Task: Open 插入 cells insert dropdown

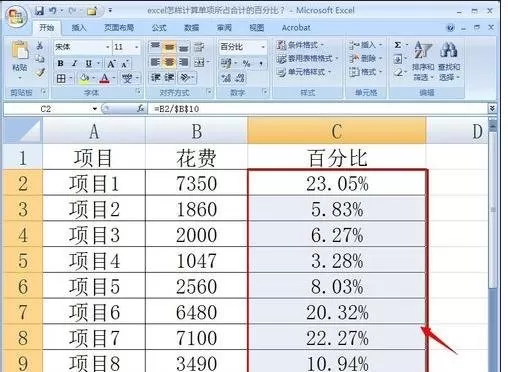Action: [x=365, y=45]
